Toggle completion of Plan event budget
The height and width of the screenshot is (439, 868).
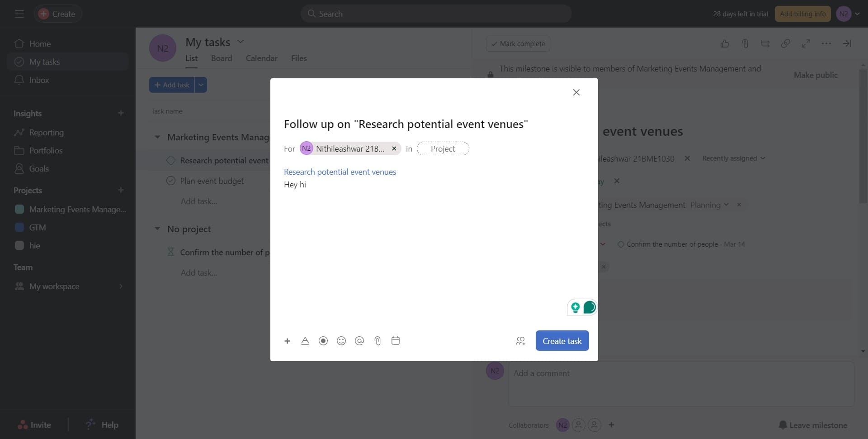point(171,180)
